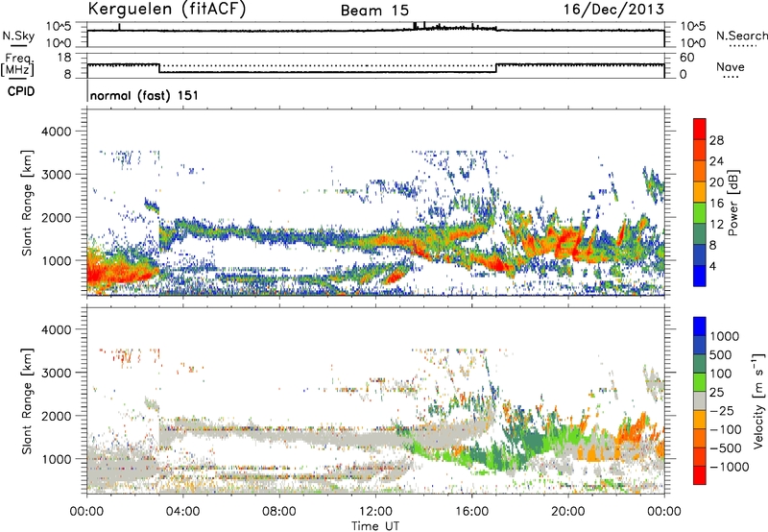Click the 'CPID' row label
The width and height of the screenshot is (768, 532).
coord(21,91)
